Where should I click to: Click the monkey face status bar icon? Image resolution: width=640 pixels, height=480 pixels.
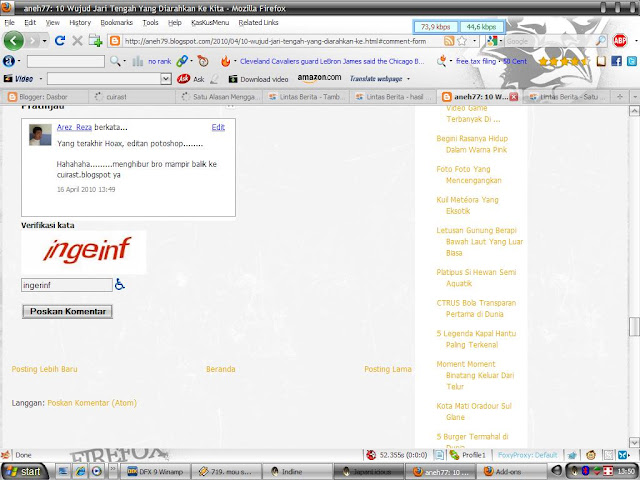(x=590, y=455)
